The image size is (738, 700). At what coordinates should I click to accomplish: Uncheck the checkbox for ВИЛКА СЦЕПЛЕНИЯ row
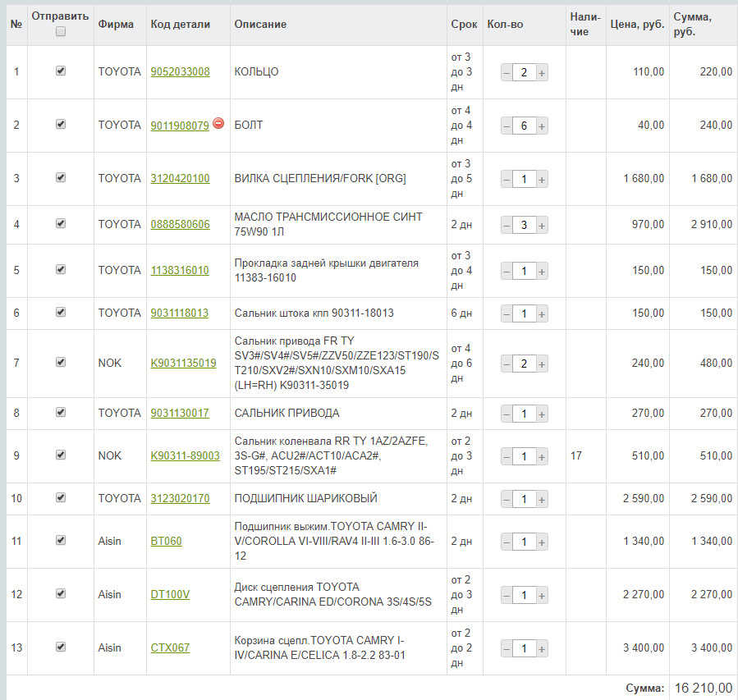pos(60,177)
